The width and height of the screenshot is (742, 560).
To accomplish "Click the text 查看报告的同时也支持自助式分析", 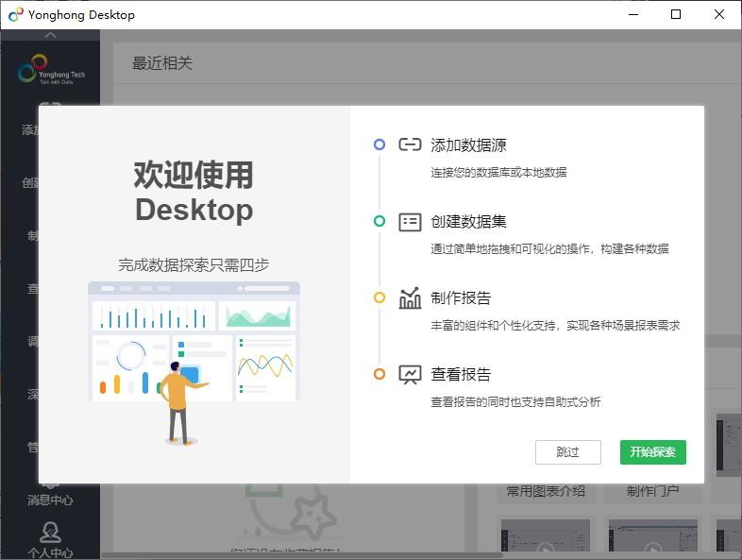I will tap(515, 402).
